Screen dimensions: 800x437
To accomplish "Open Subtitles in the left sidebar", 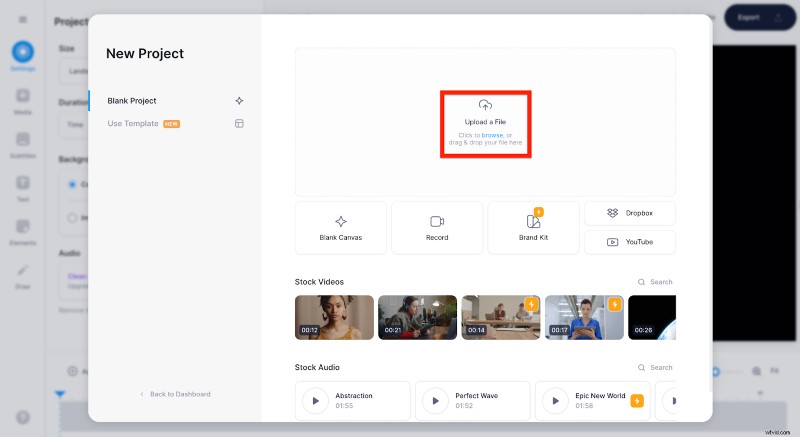I will (23, 145).
